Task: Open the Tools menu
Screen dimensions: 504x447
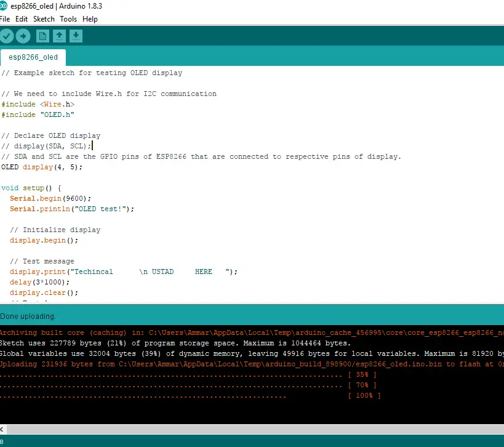Action: 68,19
